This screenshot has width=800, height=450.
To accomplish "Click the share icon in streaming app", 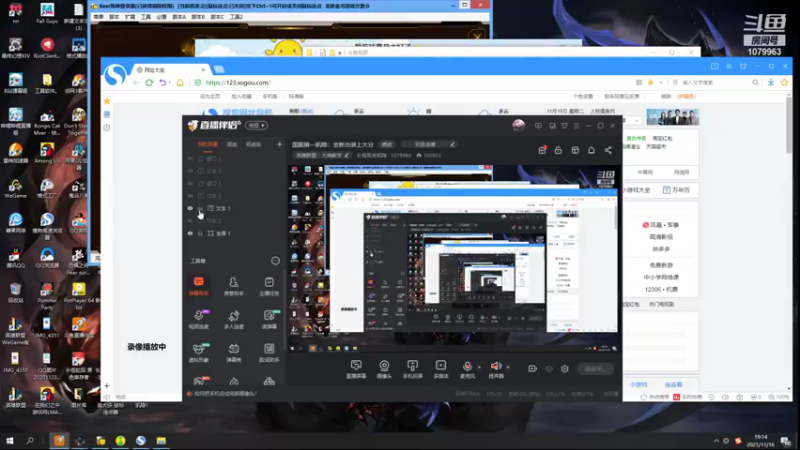I will click(608, 150).
